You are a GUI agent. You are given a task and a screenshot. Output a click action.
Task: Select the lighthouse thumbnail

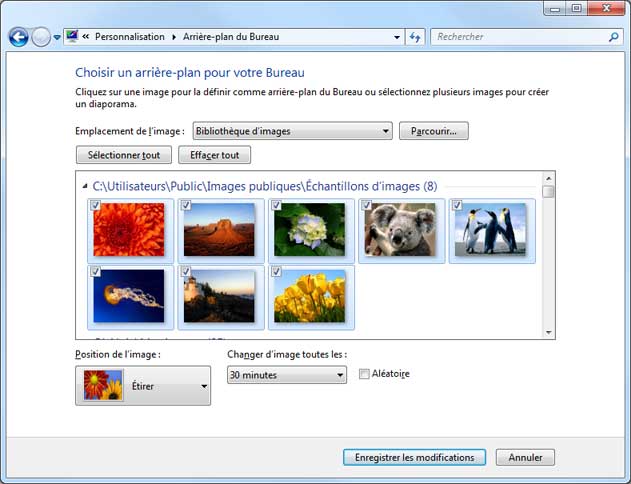[219, 296]
